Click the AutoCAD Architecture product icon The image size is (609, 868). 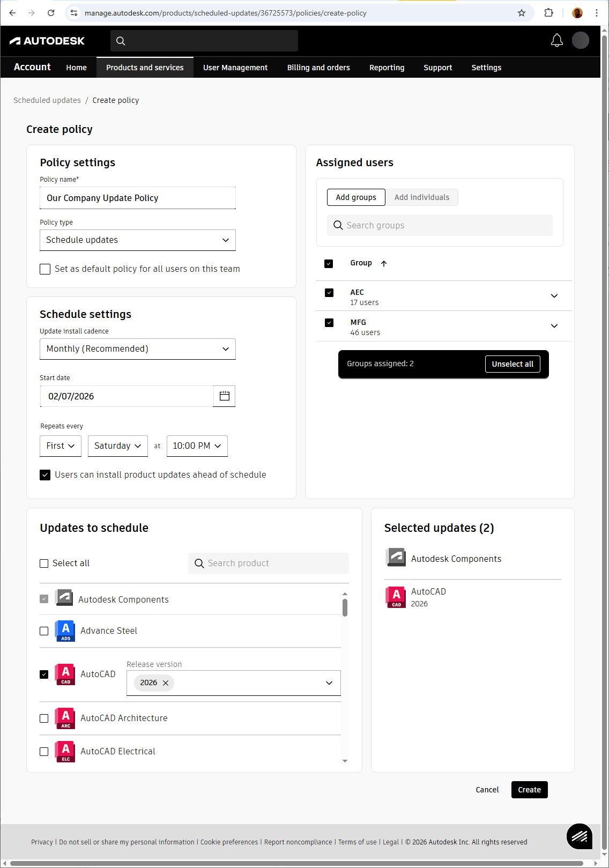65,718
